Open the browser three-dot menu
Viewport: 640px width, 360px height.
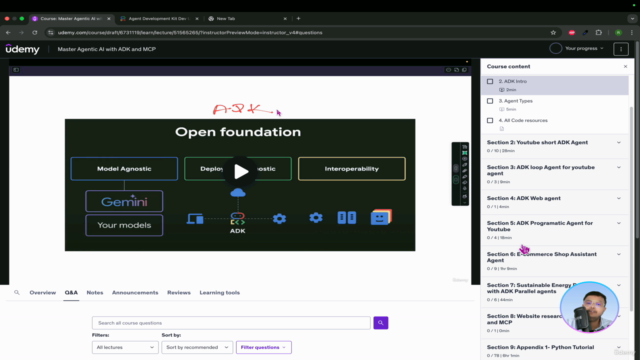(631, 33)
